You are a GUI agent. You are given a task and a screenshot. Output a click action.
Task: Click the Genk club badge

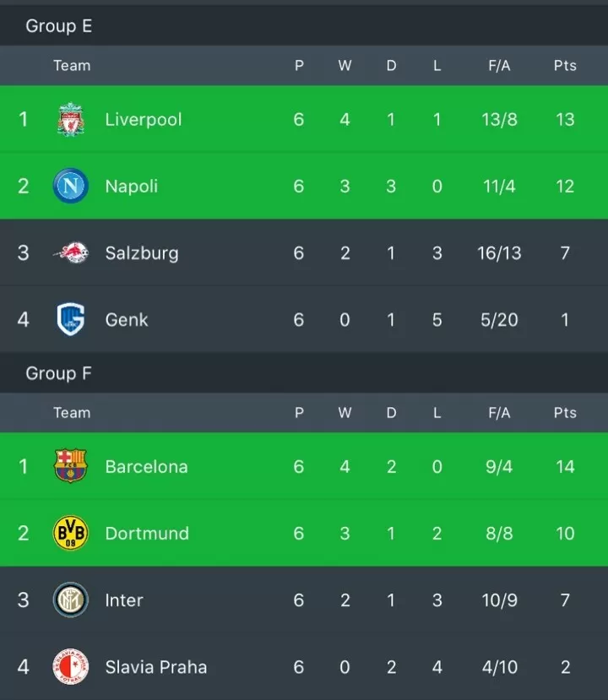pos(71,319)
